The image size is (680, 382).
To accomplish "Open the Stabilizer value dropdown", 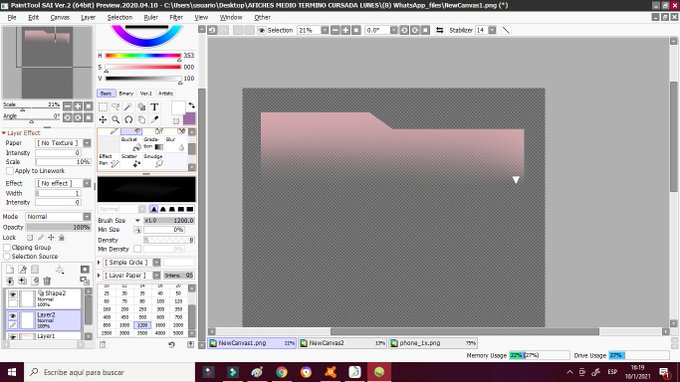I will pos(492,30).
